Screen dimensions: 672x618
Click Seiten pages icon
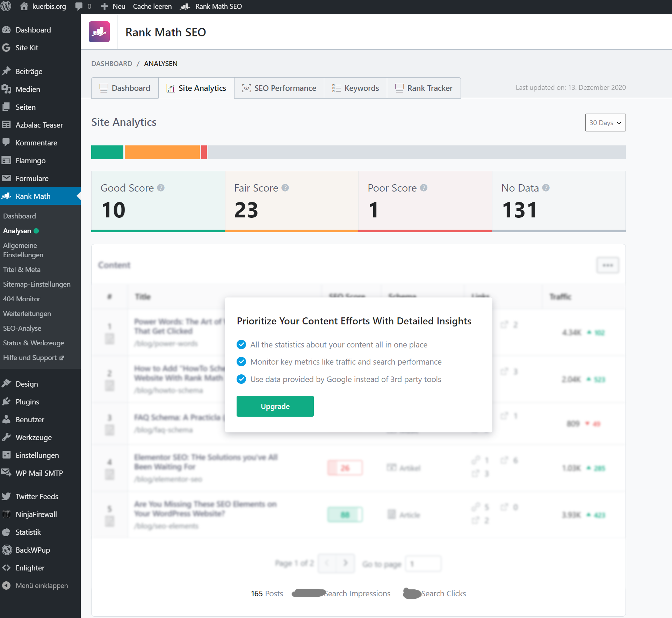(x=6, y=107)
